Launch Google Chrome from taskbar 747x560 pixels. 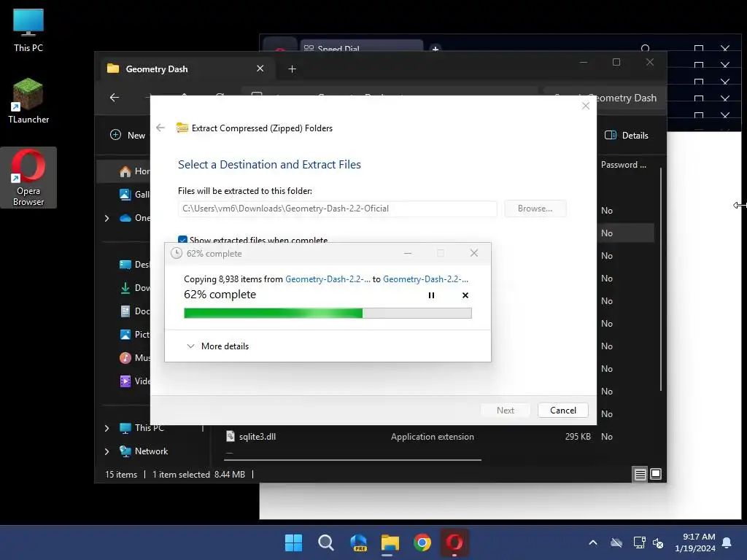(422, 542)
